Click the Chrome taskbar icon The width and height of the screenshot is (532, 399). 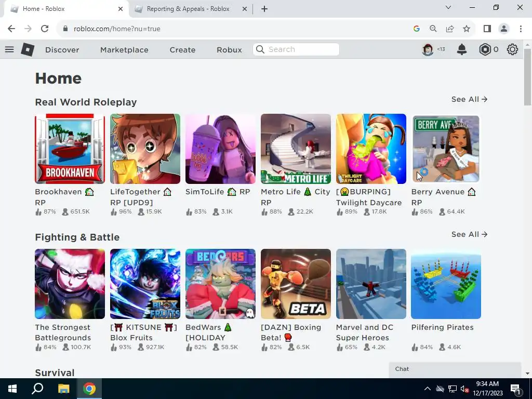pyautogui.click(x=89, y=389)
